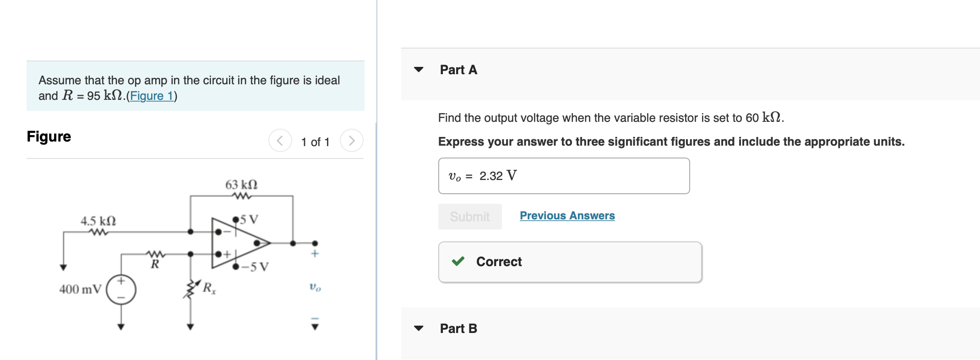Image resolution: width=980 pixels, height=360 pixels.
Task: Click the Correct feedback box
Action: click(x=570, y=262)
